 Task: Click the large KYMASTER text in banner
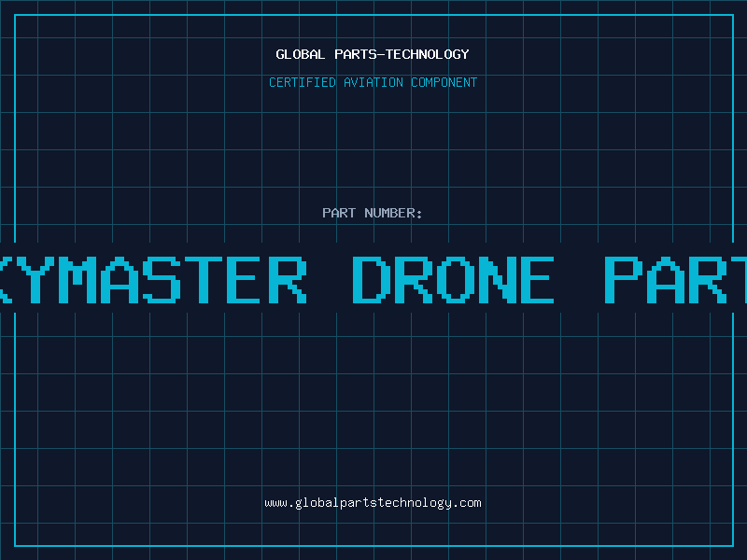153,280
